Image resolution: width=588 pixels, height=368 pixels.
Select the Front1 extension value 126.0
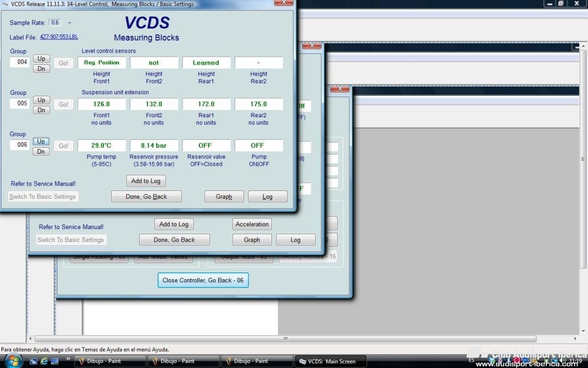pyautogui.click(x=101, y=104)
